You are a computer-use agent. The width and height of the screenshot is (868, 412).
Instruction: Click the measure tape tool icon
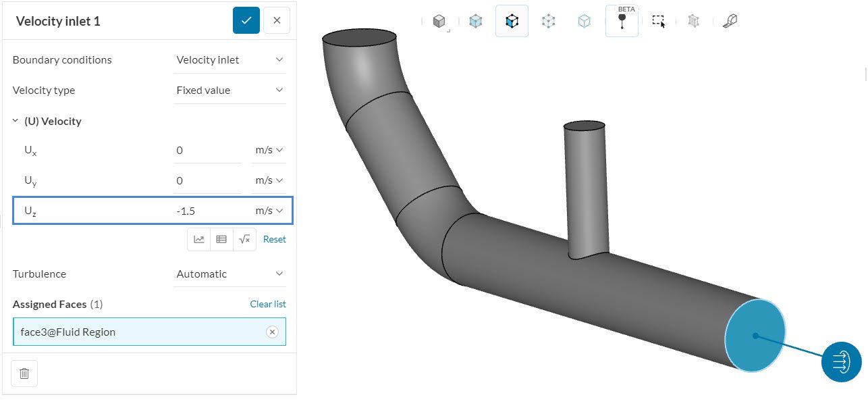(x=730, y=22)
